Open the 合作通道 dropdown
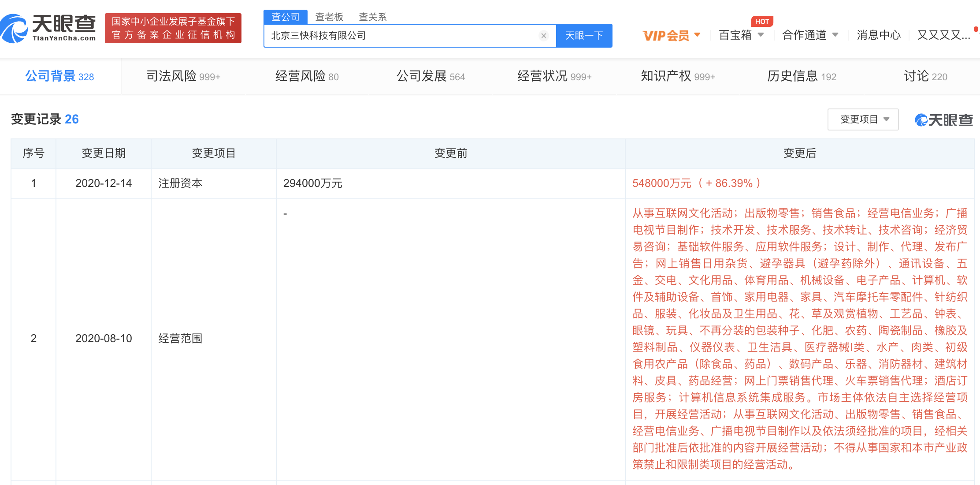980x485 pixels. [x=810, y=35]
